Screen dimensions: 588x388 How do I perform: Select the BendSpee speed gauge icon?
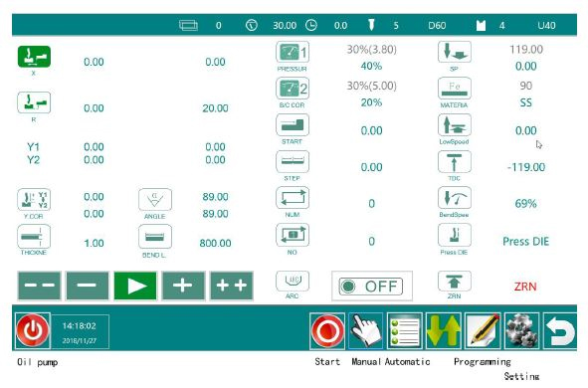click(x=455, y=198)
